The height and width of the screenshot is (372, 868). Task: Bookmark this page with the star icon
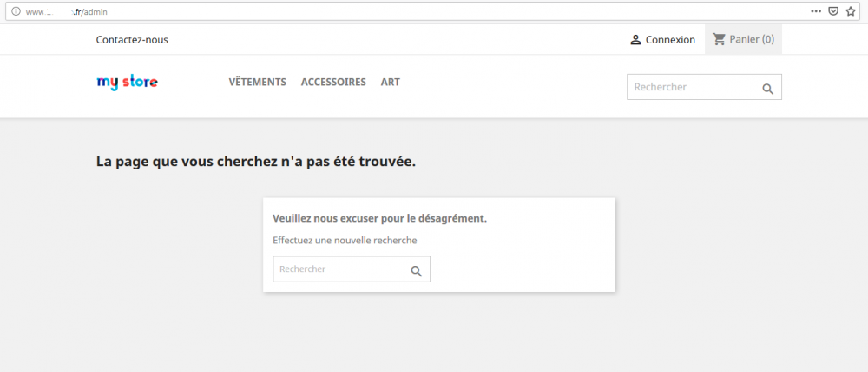tap(851, 11)
